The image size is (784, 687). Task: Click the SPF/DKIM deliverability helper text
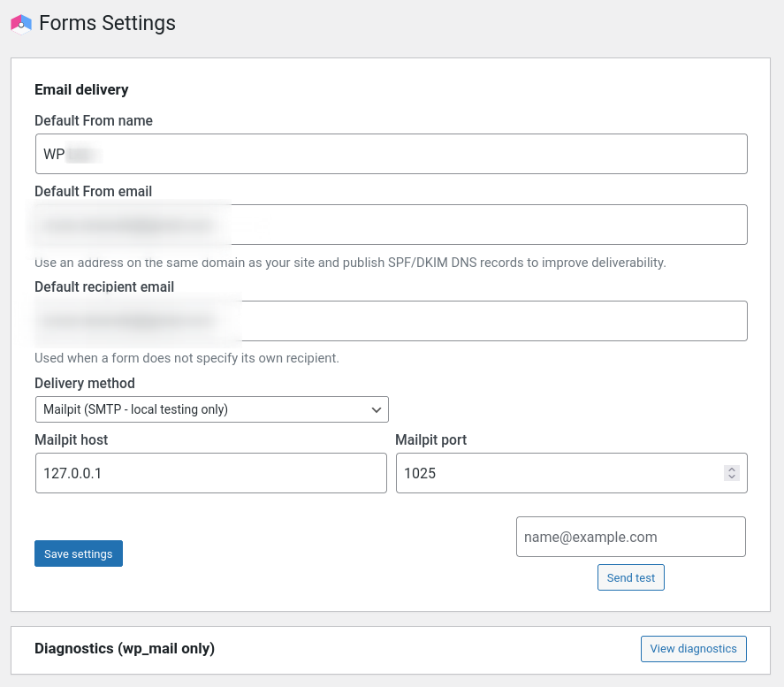(x=350, y=262)
